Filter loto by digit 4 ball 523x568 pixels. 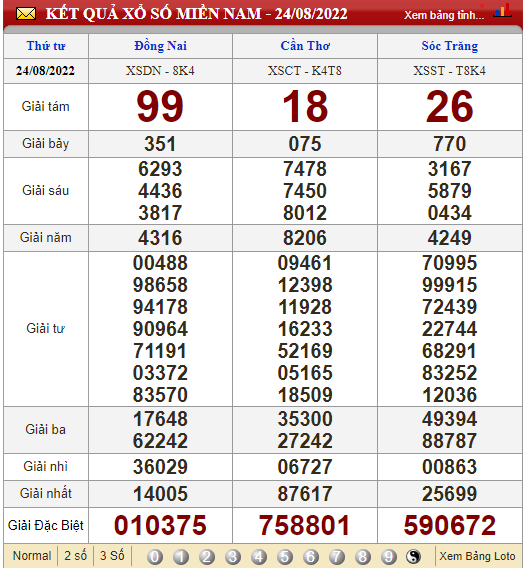[259, 556]
